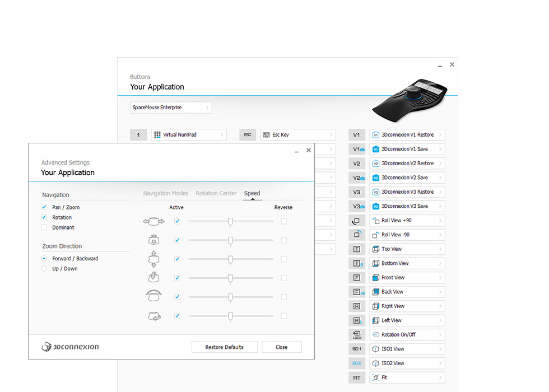Expand the Top View command assignment

tap(407, 249)
